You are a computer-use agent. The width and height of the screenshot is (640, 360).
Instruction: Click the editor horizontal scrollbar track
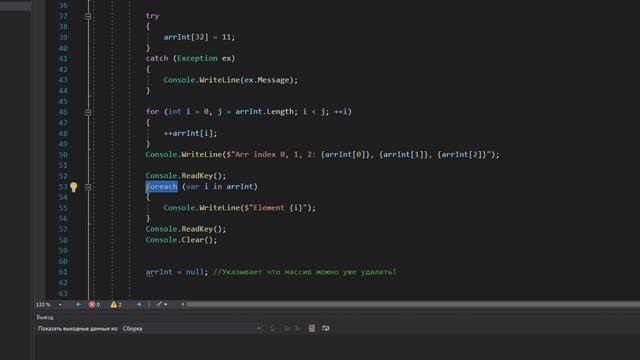click(x=413, y=304)
